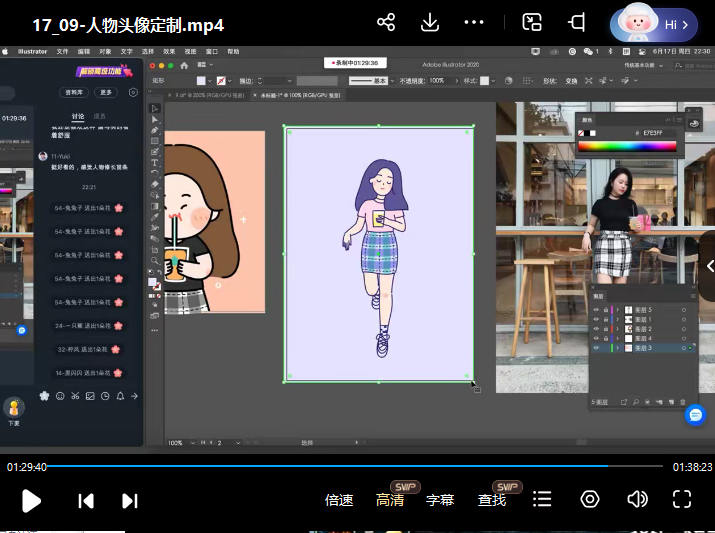The image size is (715, 533).
Task: Click the download video icon
Action: tap(430, 23)
